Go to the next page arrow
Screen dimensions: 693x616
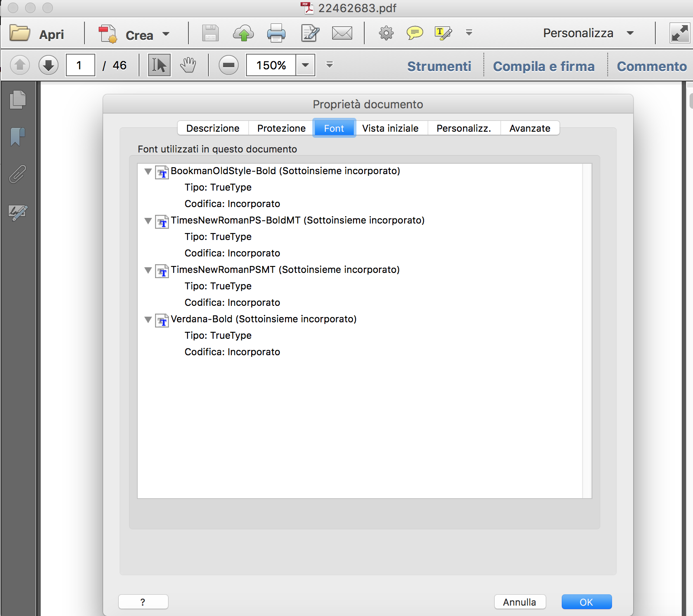click(49, 65)
